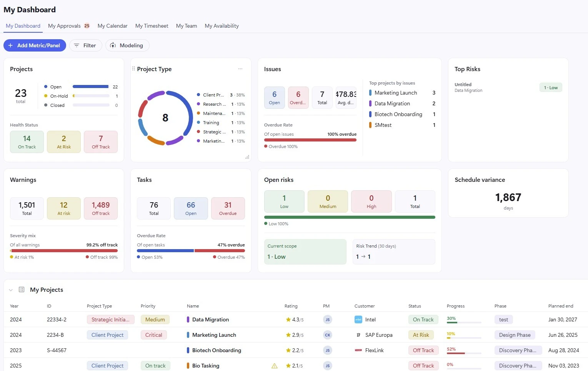Viewport: 588px width, 371px height.
Task: Switch to the My Approvals tab
Action: coord(69,26)
